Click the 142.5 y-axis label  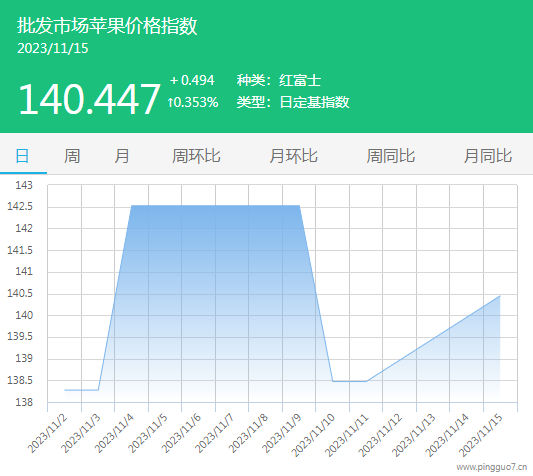click(20, 206)
